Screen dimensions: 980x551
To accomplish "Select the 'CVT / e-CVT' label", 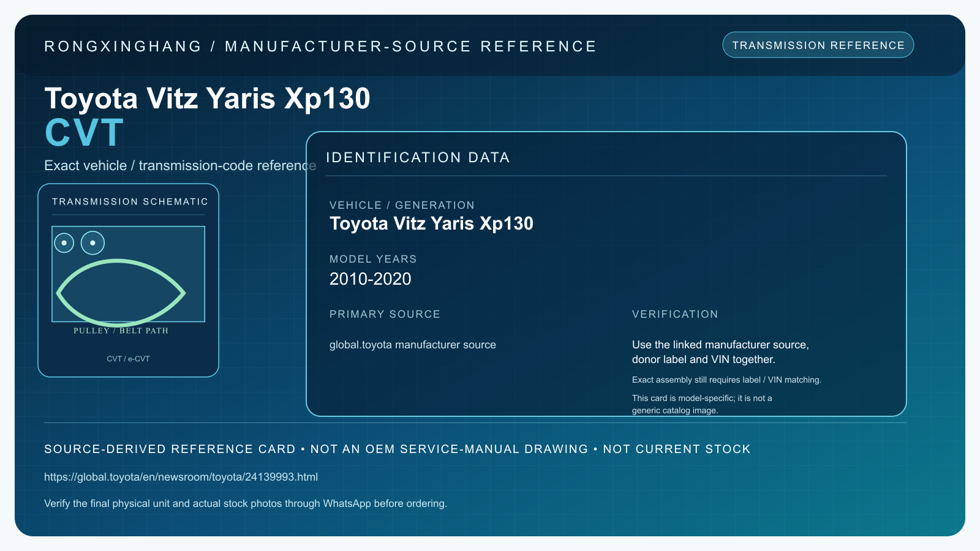I will pos(128,359).
